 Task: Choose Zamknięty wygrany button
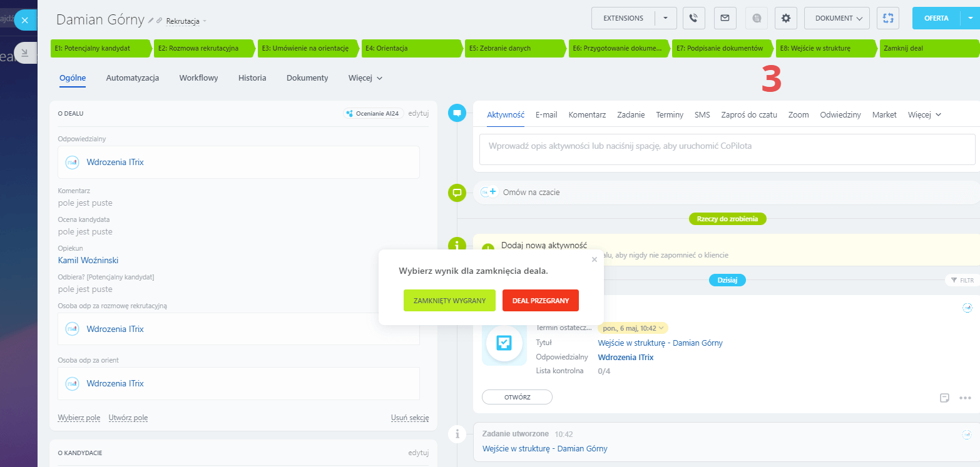449,301
